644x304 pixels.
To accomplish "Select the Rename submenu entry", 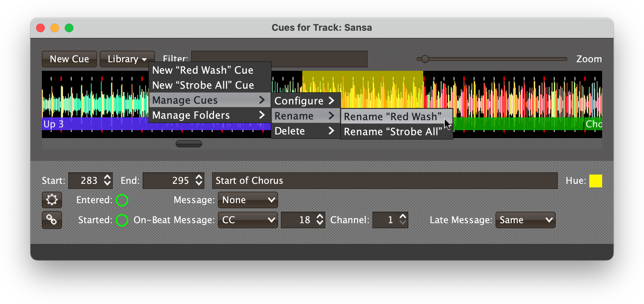I will coord(306,116).
